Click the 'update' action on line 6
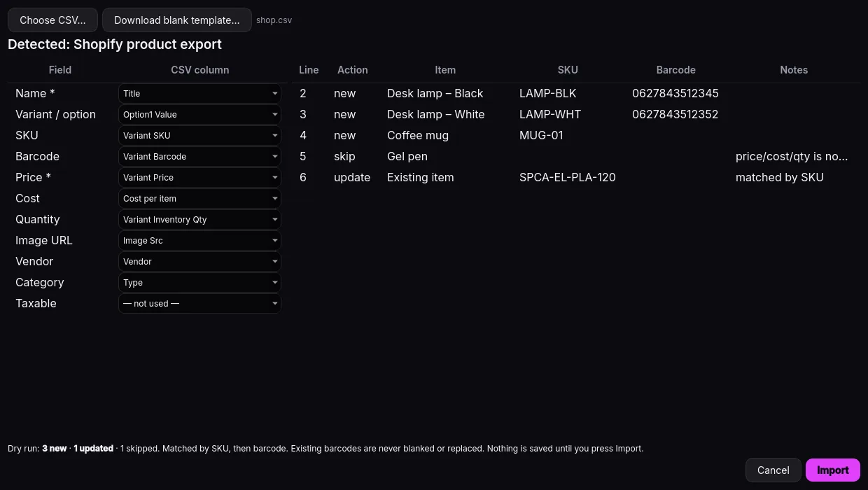The width and height of the screenshot is (868, 490). tap(352, 178)
